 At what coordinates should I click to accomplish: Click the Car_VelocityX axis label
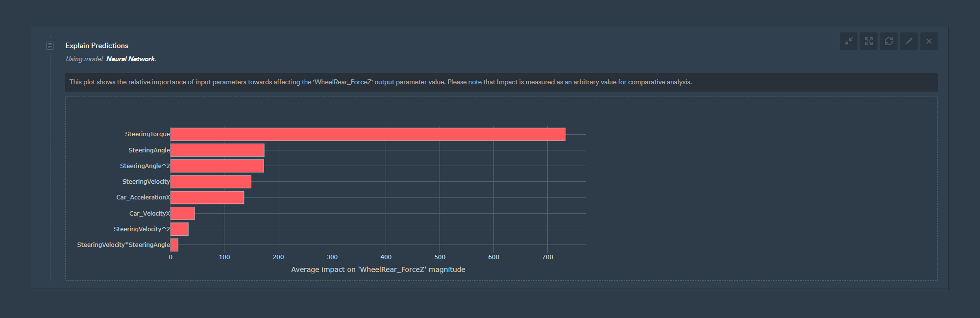149,213
